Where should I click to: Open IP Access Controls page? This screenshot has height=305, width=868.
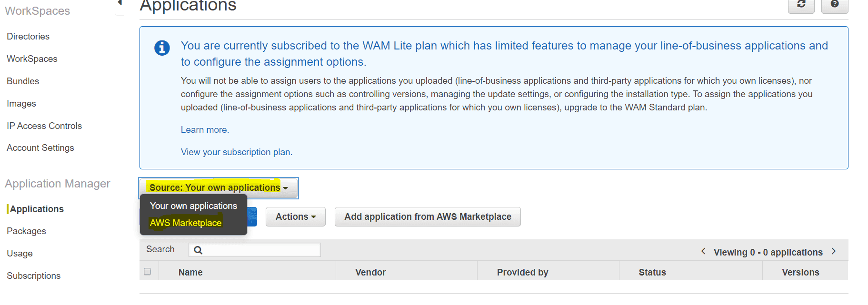coord(44,126)
